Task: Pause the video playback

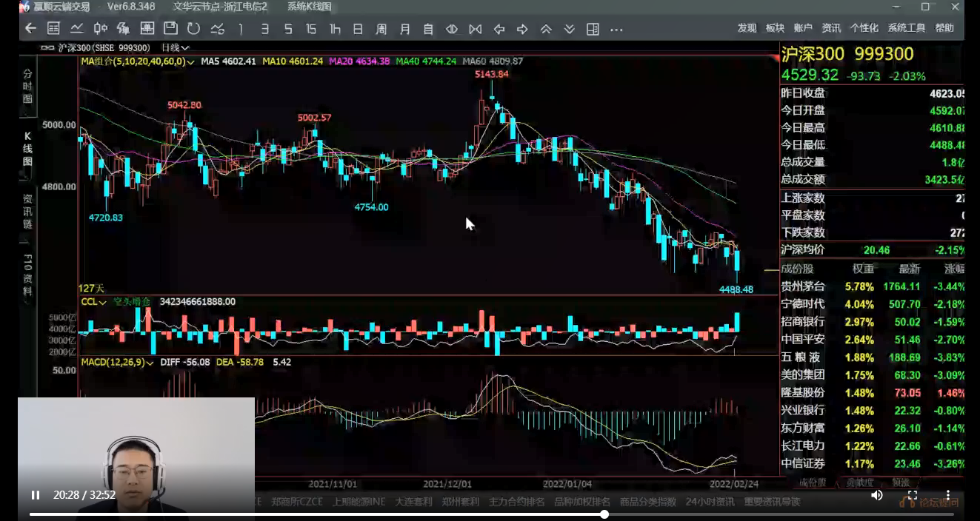Action: click(x=36, y=495)
